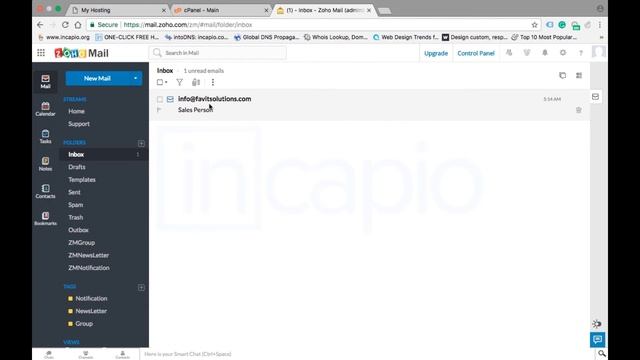Click the browser home button
This screenshot has width=640, height=360.
(x=78, y=24)
